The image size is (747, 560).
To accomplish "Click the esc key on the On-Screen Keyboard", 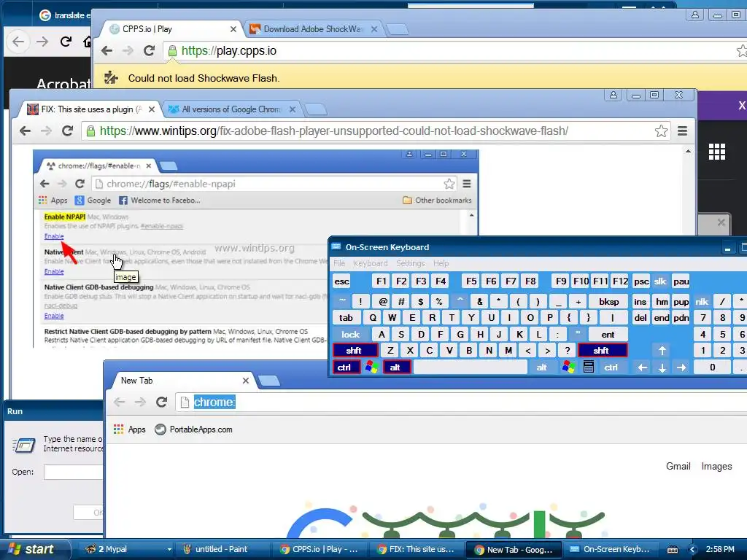I will (x=341, y=281).
